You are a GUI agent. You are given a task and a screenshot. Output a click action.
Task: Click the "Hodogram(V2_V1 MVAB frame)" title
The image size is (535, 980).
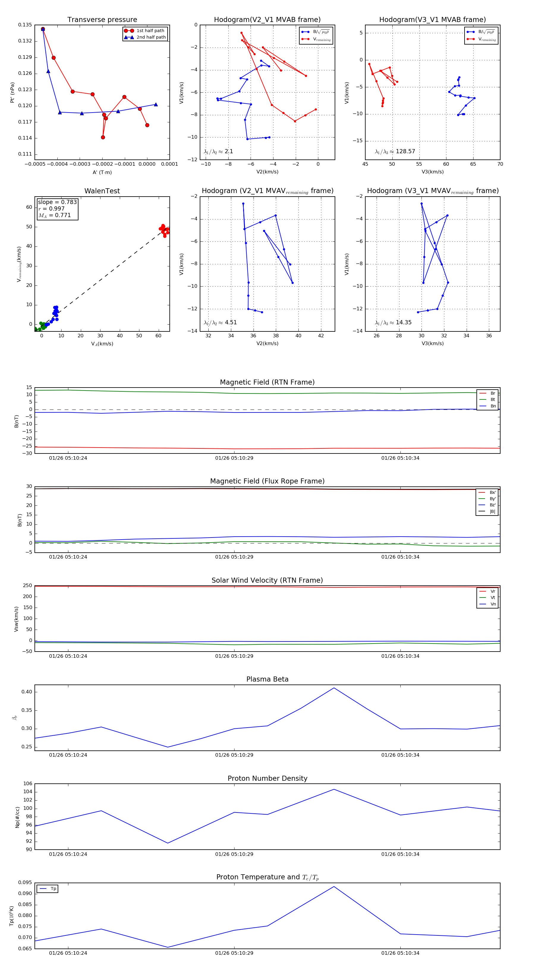click(x=267, y=20)
